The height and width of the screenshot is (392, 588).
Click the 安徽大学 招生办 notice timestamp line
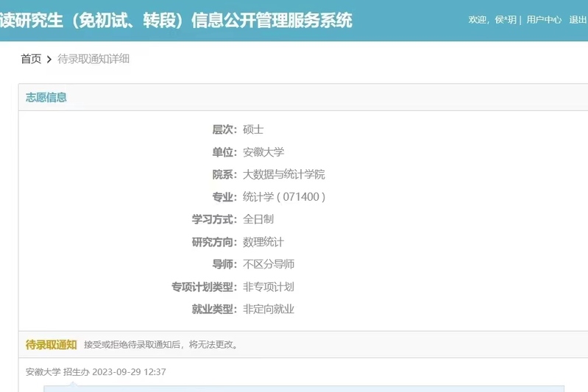click(x=96, y=372)
